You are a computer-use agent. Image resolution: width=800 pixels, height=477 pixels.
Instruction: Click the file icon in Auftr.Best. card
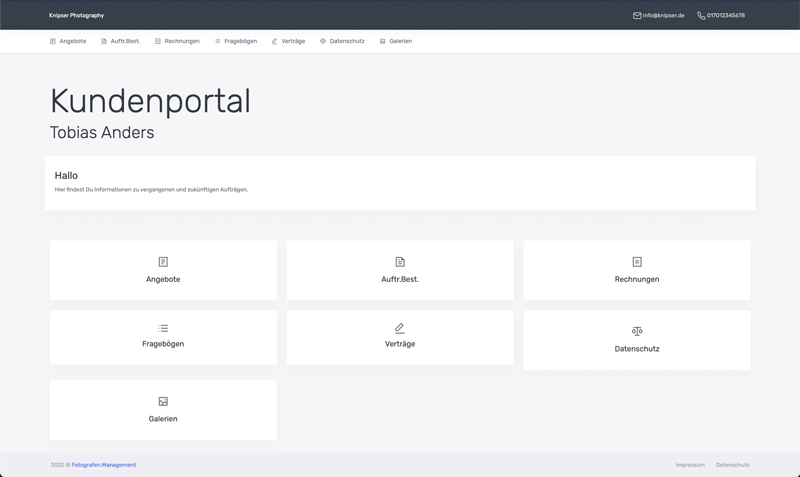point(400,262)
